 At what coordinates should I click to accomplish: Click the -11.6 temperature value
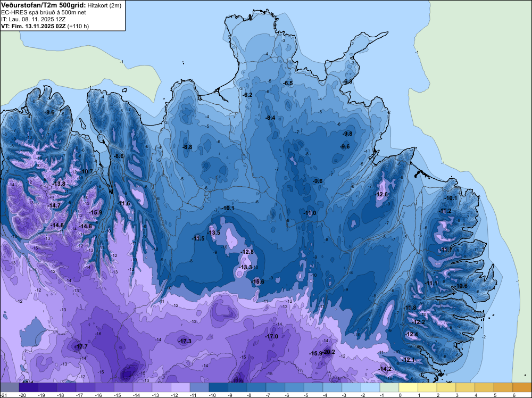124,203
